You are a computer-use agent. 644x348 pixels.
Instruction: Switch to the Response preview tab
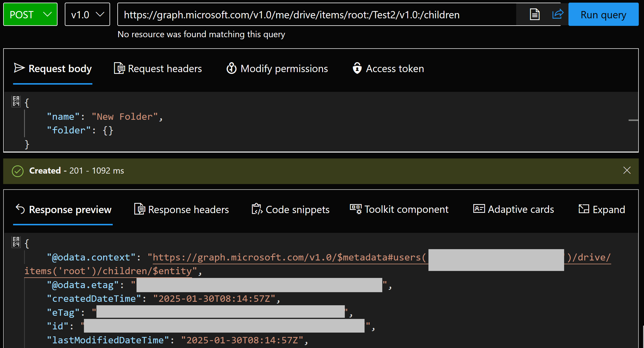63,210
